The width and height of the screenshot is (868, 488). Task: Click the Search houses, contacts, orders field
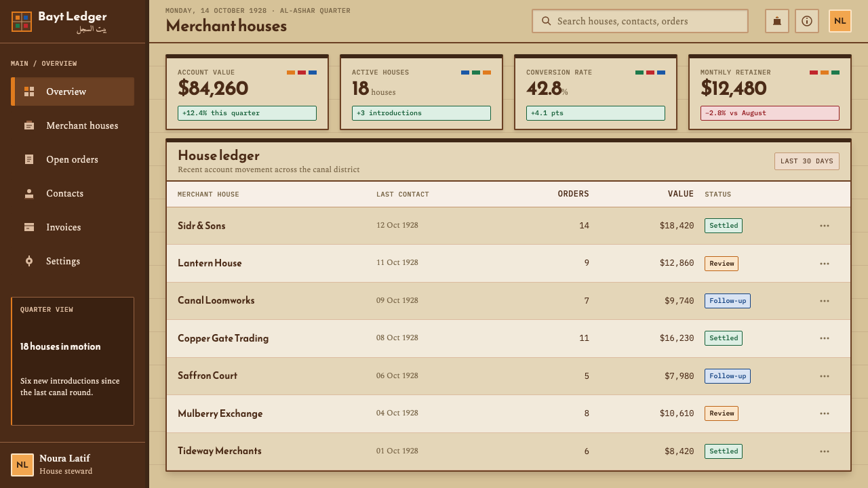[640, 21]
